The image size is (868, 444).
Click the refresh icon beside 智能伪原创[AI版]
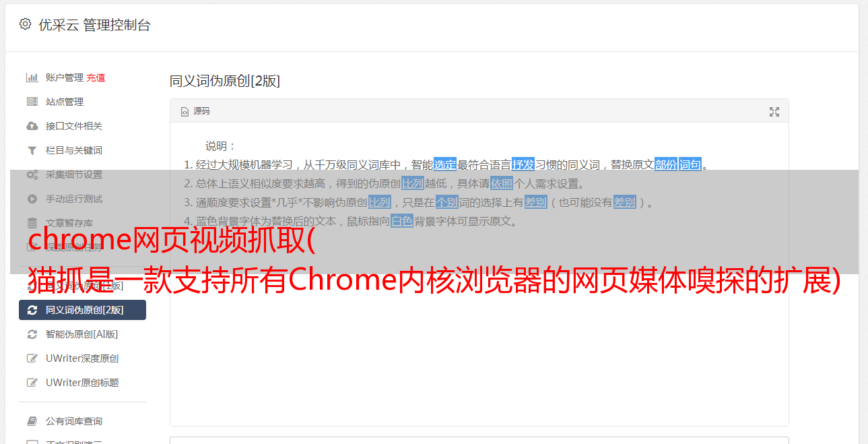[32, 334]
